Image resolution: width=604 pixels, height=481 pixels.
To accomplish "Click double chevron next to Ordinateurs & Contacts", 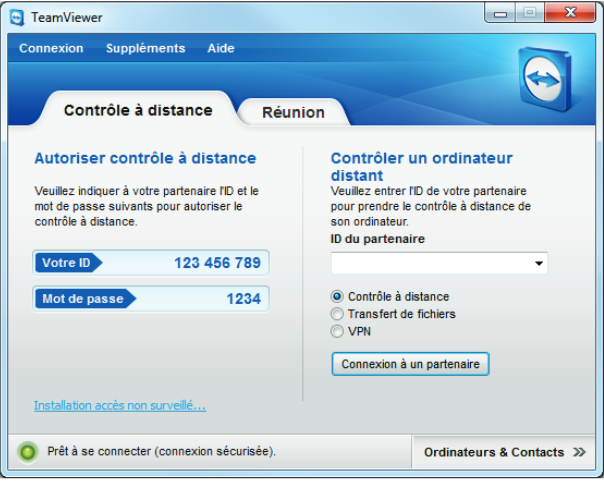I will pos(579,453).
